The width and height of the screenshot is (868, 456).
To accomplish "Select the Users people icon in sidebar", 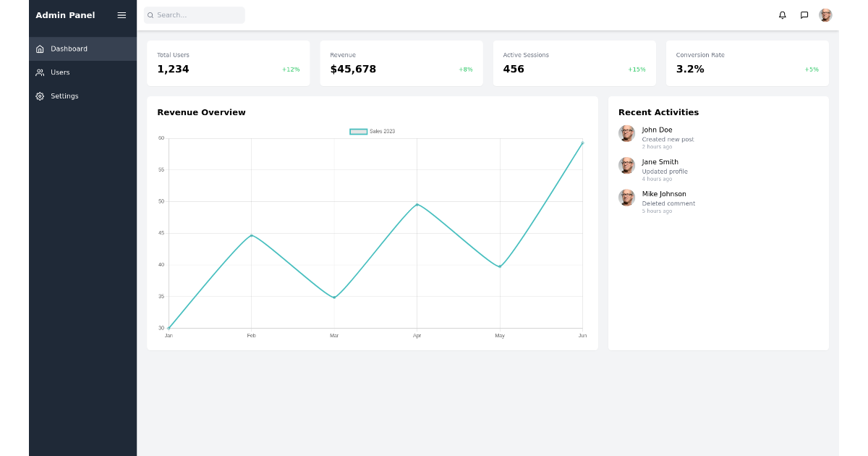I will coord(40,72).
